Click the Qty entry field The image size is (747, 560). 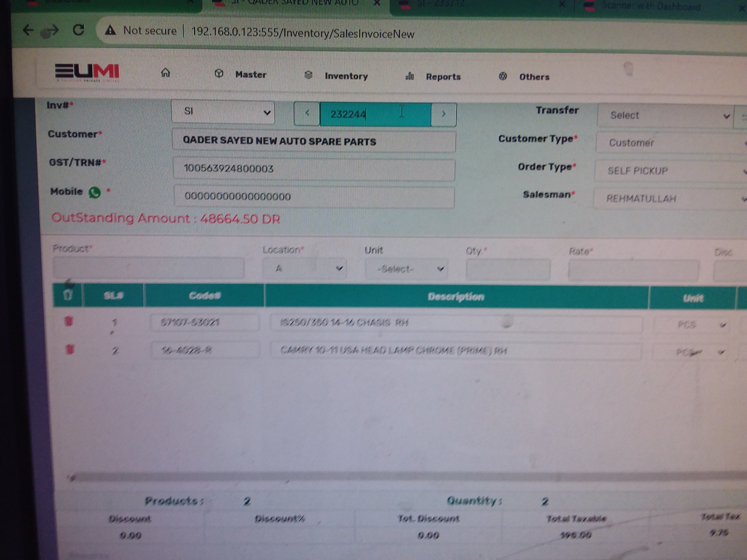508,270
